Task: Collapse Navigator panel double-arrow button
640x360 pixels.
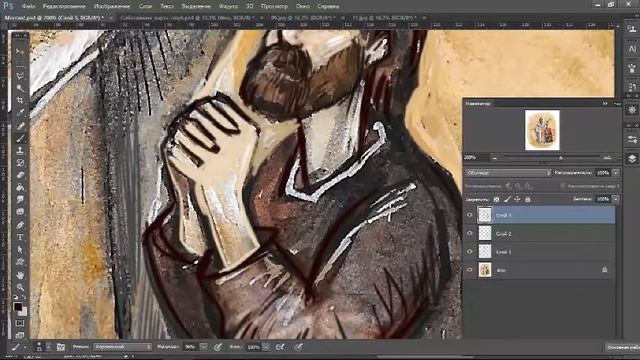Action: 605,104
